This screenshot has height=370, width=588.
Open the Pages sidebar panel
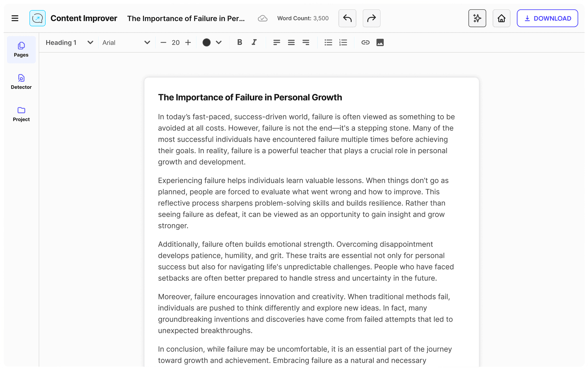point(21,50)
